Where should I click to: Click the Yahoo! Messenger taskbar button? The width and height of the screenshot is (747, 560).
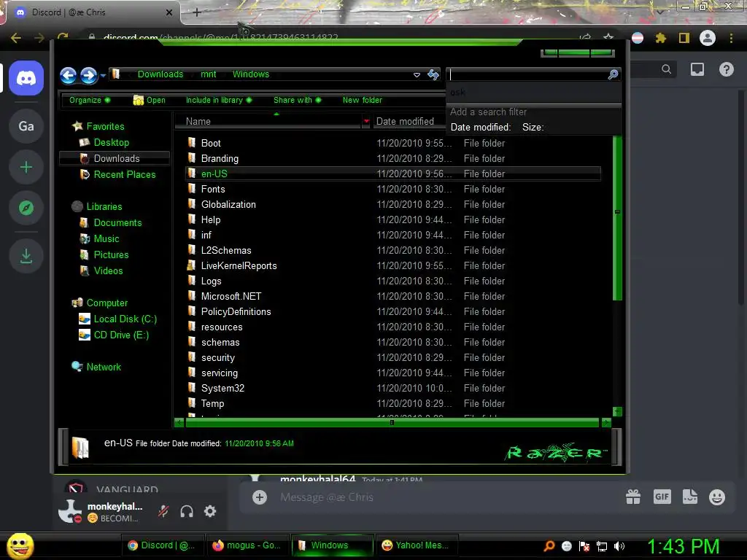point(417,545)
